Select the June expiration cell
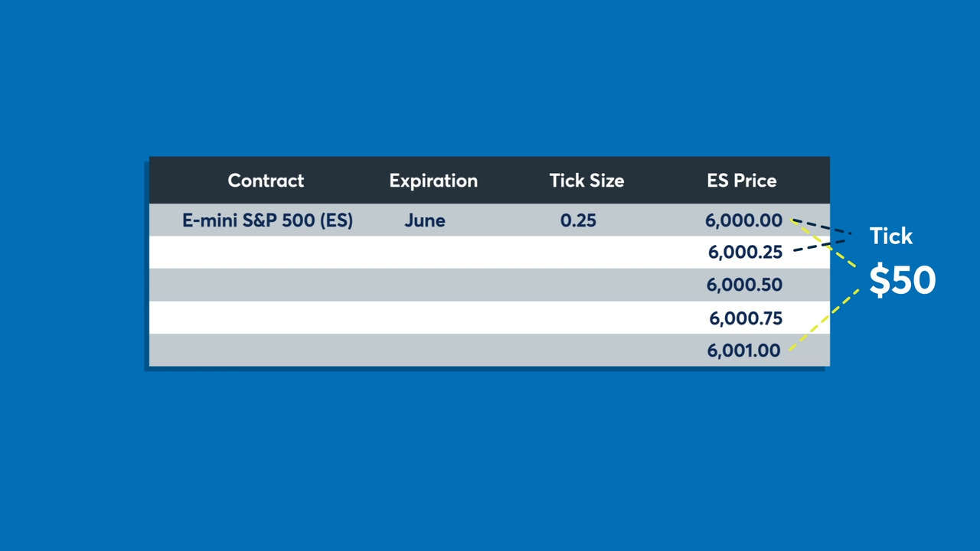 tap(425, 220)
